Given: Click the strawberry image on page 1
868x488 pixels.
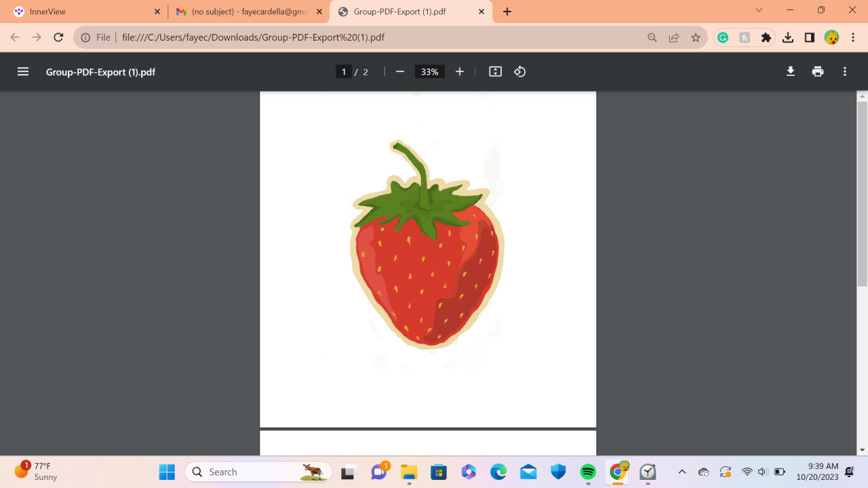Looking at the screenshot, I should click(x=427, y=244).
